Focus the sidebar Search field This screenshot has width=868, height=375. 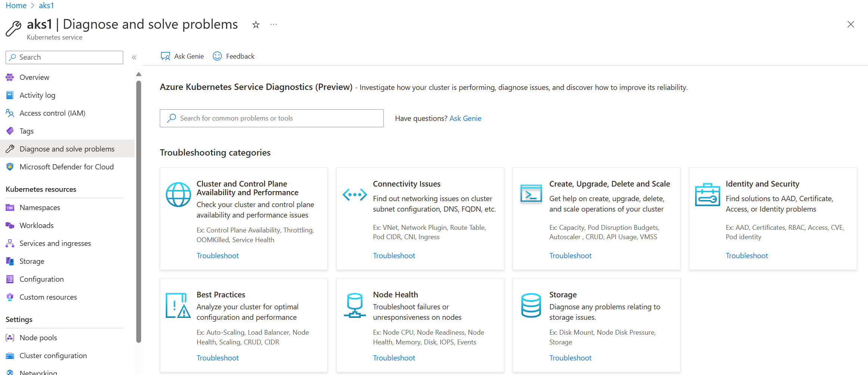pyautogui.click(x=64, y=57)
